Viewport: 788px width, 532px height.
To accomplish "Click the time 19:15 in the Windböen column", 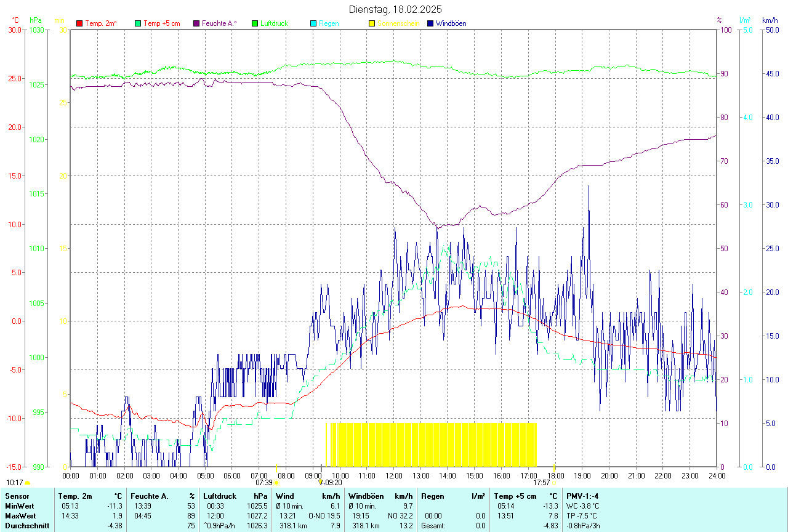I will [361, 515].
